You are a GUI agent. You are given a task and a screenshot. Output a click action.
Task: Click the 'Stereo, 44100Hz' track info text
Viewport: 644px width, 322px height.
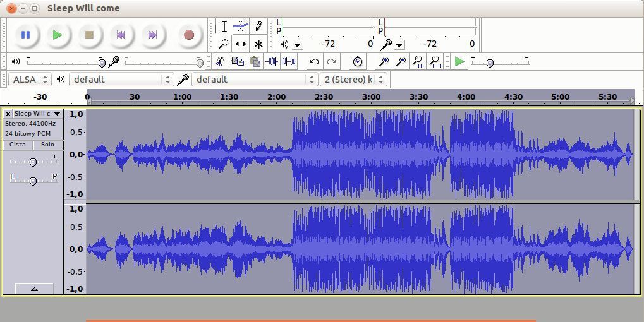pyautogui.click(x=30, y=124)
